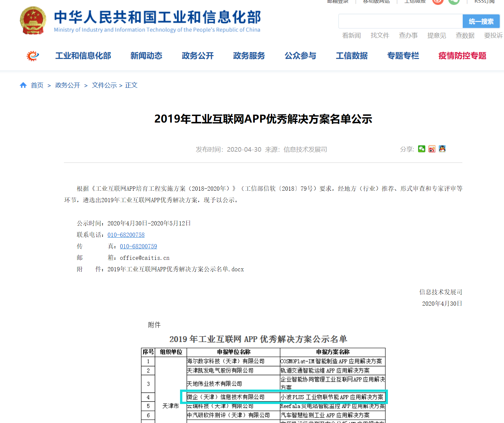
Task: Click the national emblem logo
Action: click(x=33, y=21)
